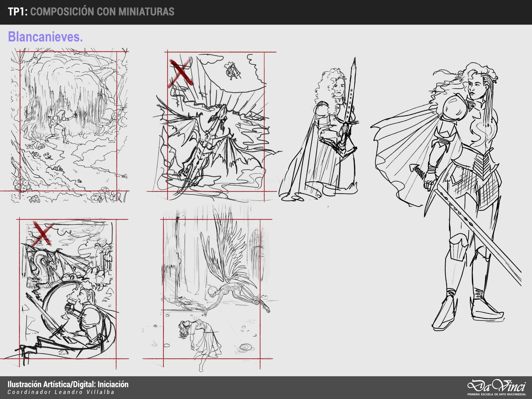The height and width of the screenshot is (399, 532).
Task: Click Coordinador Leandro Villalba text
Action: (x=61, y=392)
